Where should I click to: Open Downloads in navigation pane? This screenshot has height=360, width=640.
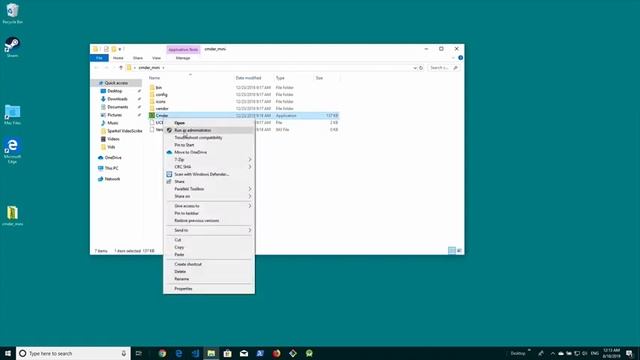point(118,99)
